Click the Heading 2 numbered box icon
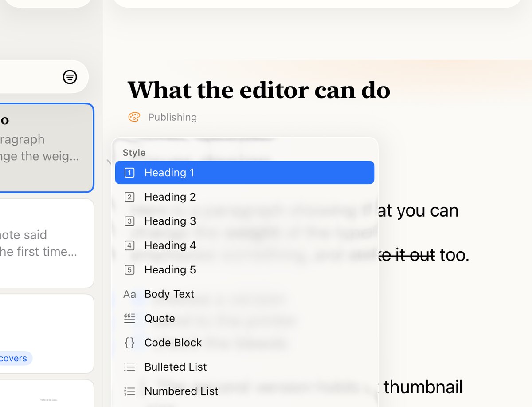Screen dimensions: 532x407 tap(129, 197)
